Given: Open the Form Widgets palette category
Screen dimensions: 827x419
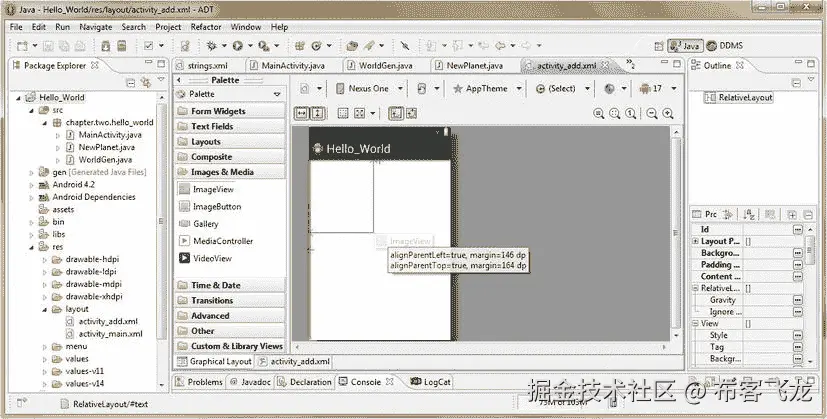Looking at the screenshot, I should [230, 111].
